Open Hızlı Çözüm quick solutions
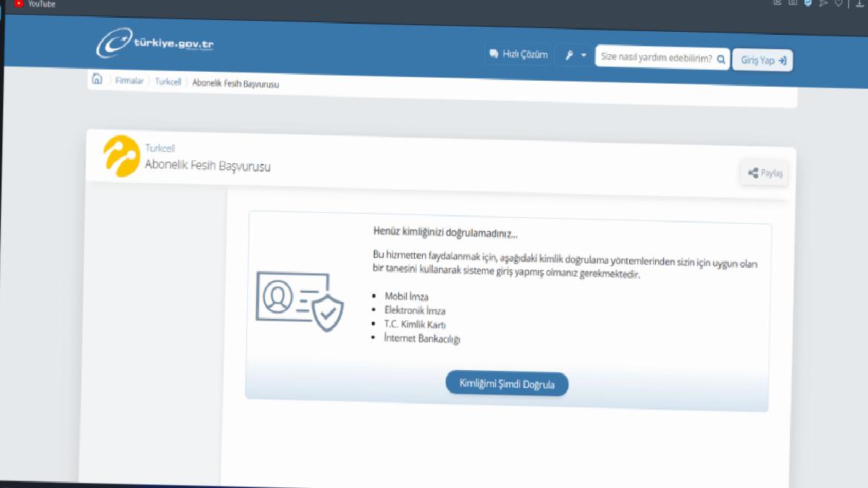 pos(518,54)
